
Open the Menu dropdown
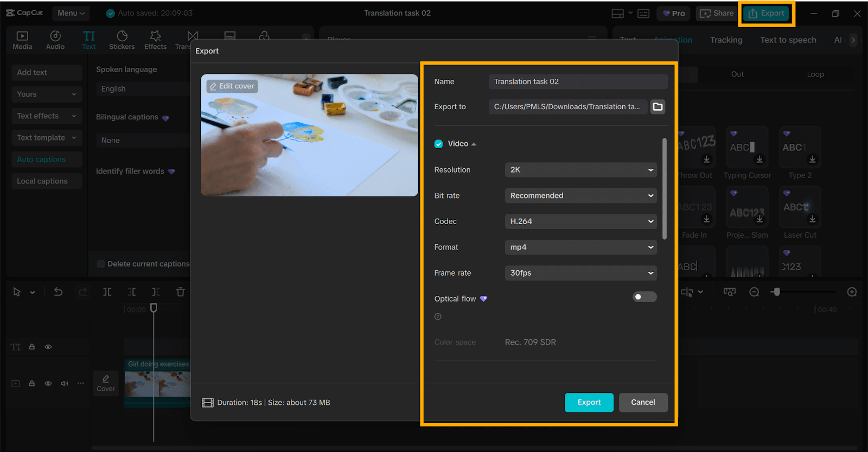click(x=71, y=13)
